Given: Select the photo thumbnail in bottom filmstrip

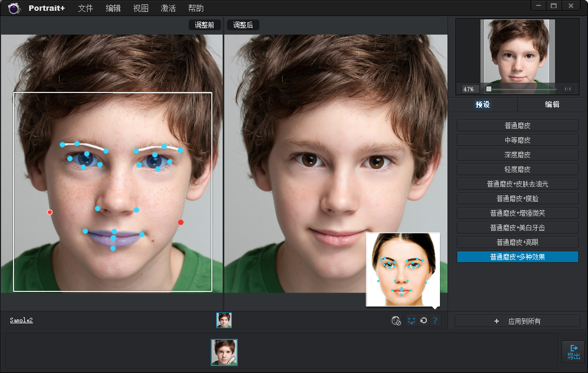Looking at the screenshot, I should coord(224,352).
